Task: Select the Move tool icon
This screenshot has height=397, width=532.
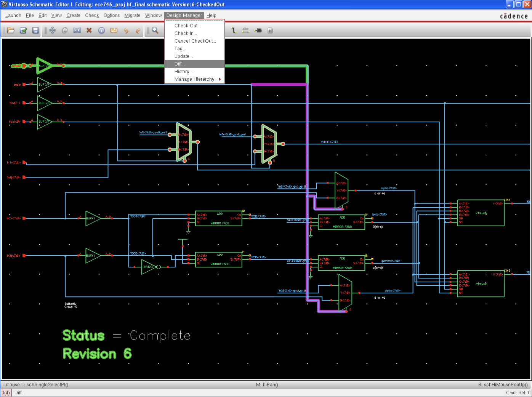Action: point(53,30)
